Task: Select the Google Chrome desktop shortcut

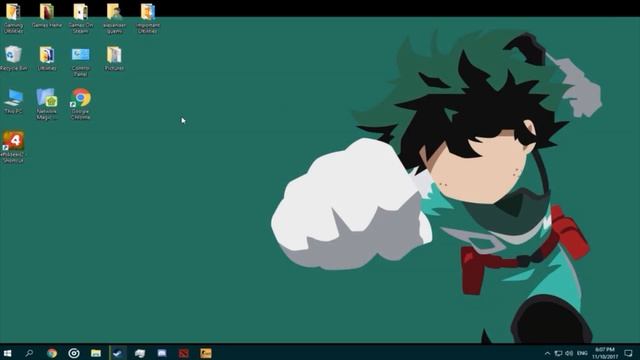Action: (80, 104)
